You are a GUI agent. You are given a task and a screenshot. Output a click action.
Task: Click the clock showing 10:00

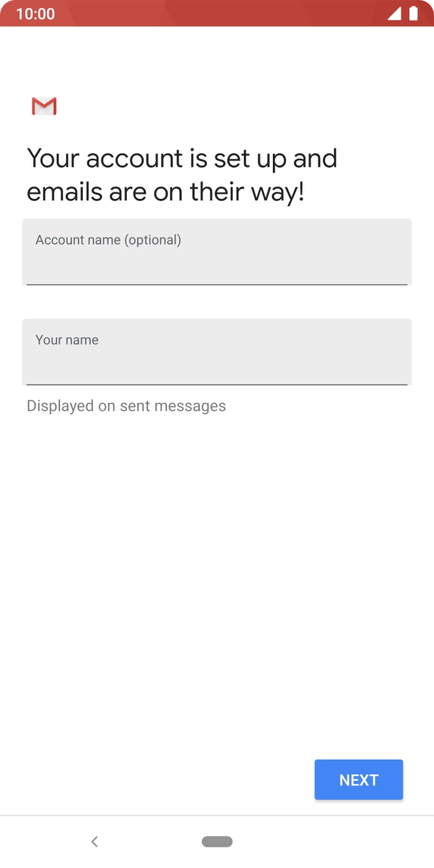click(x=35, y=14)
